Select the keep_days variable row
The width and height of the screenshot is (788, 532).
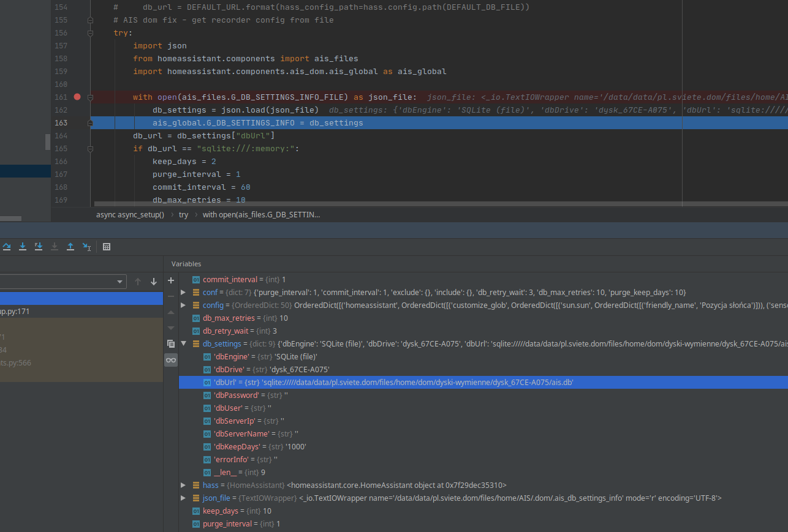coord(483,511)
